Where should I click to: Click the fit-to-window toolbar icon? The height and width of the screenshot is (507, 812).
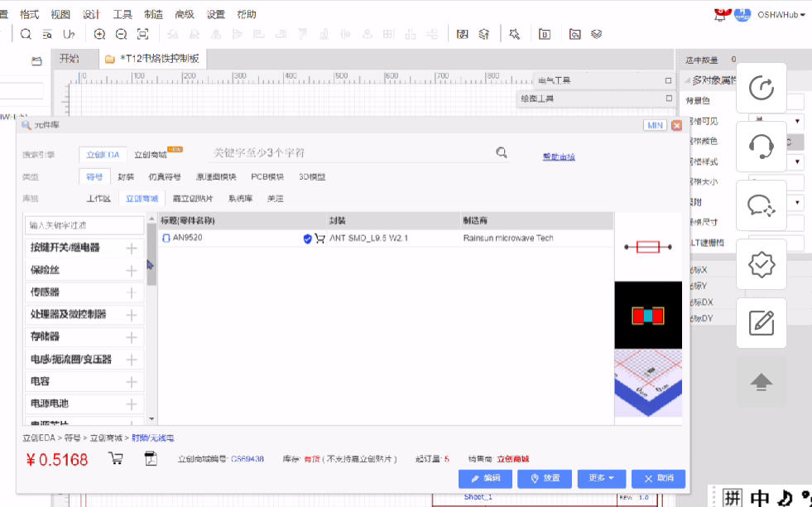143,34
